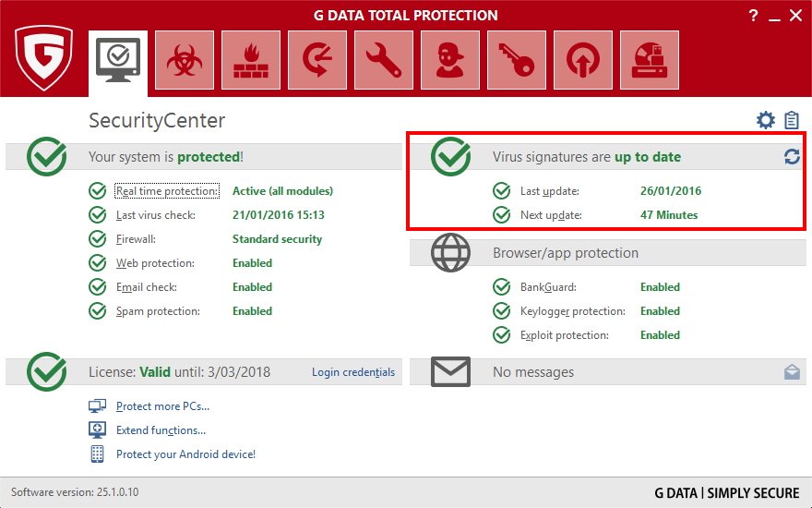Open Next update options
Screen dimensions: 812x508
pyautogui.click(x=551, y=214)
